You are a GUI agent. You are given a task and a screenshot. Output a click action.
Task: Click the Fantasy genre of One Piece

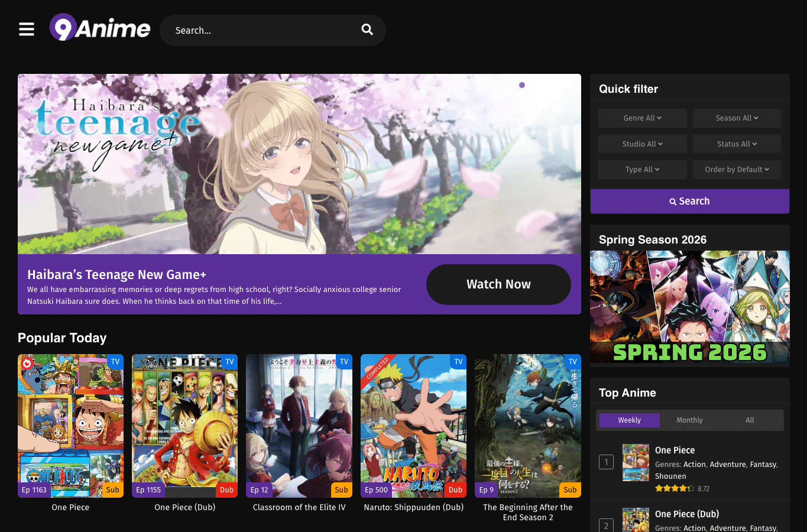click(763, 465)
